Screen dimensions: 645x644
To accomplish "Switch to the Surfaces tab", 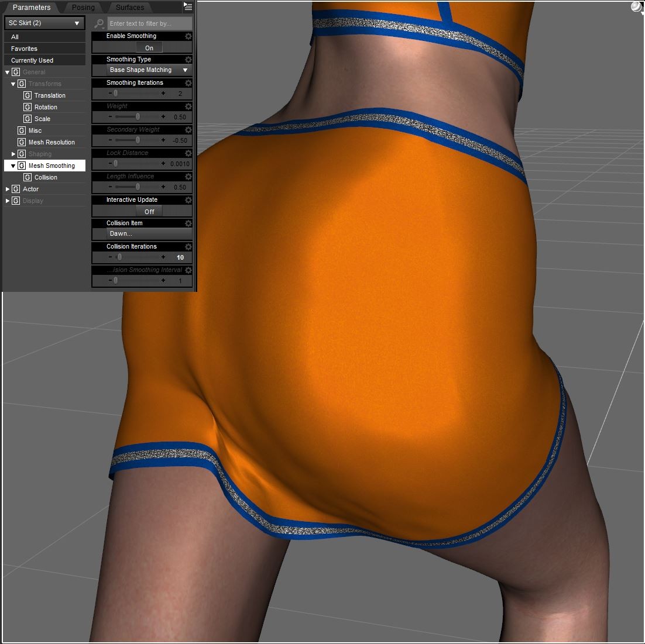I will click(129, 8).
